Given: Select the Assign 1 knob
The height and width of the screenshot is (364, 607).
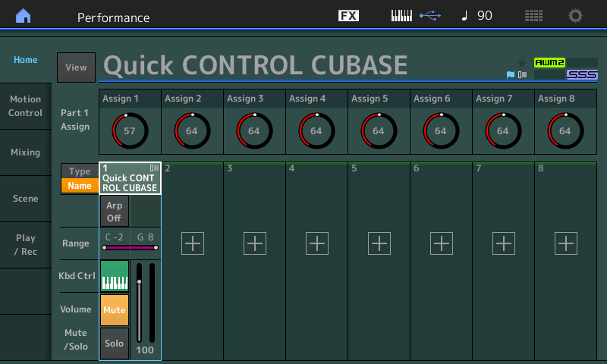Looking at the screenshot, I should [130, 130].
